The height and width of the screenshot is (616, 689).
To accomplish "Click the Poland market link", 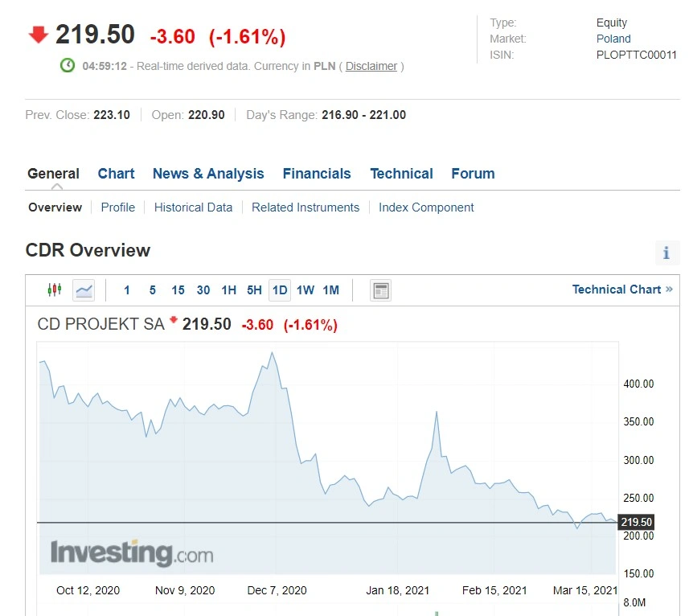I will point(613,39).
